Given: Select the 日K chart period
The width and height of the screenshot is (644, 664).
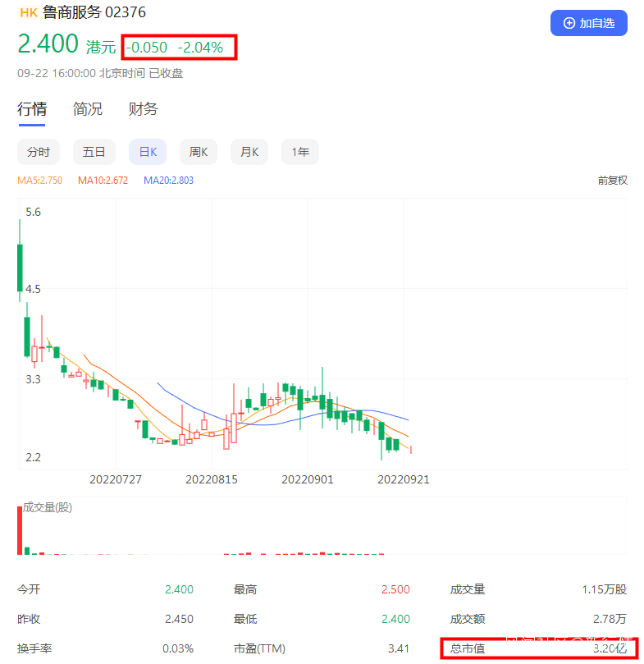Looking at the screenshot, I should click(148, 152).
